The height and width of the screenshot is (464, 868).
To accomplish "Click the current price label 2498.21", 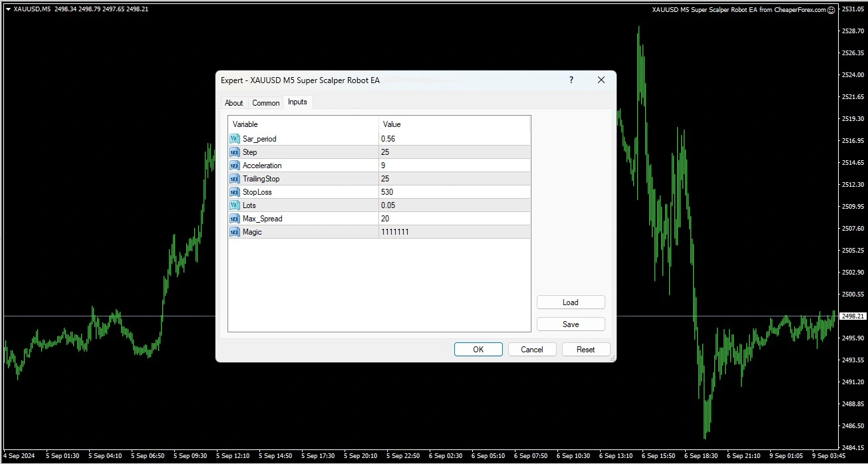I will [x=852, y=316].
